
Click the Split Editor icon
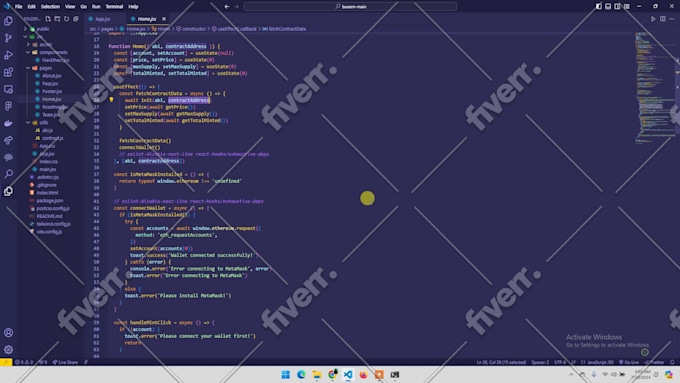click(x=663, y=19)
